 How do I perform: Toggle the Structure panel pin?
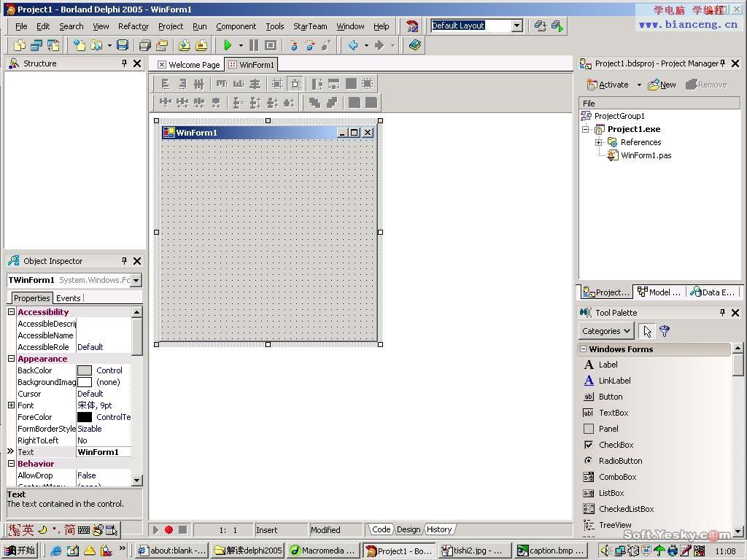124,63
